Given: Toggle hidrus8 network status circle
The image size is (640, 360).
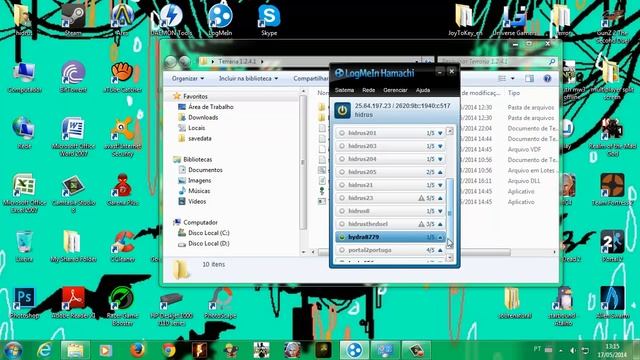Looking at the screenshot, I should point(342,211).
